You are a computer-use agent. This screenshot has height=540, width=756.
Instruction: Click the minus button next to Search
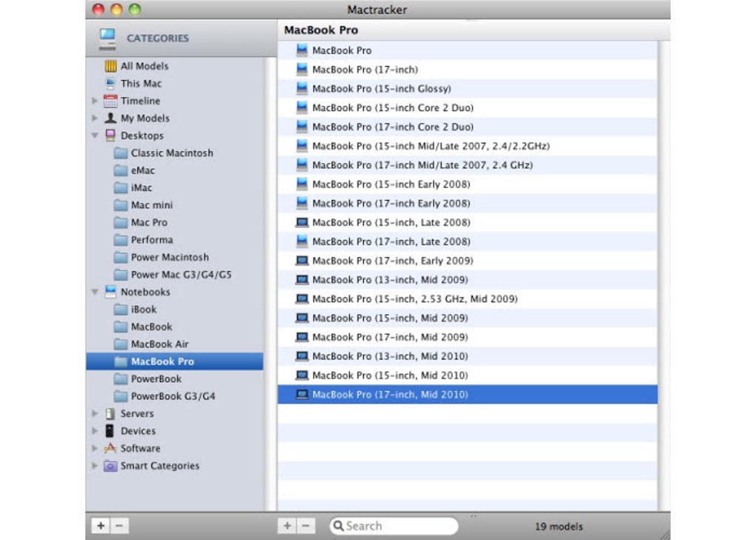306,525
